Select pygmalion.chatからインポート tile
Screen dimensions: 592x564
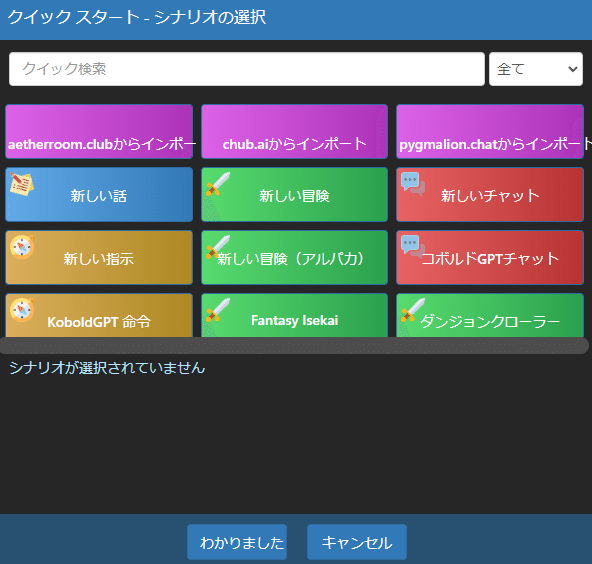[490, 131]
